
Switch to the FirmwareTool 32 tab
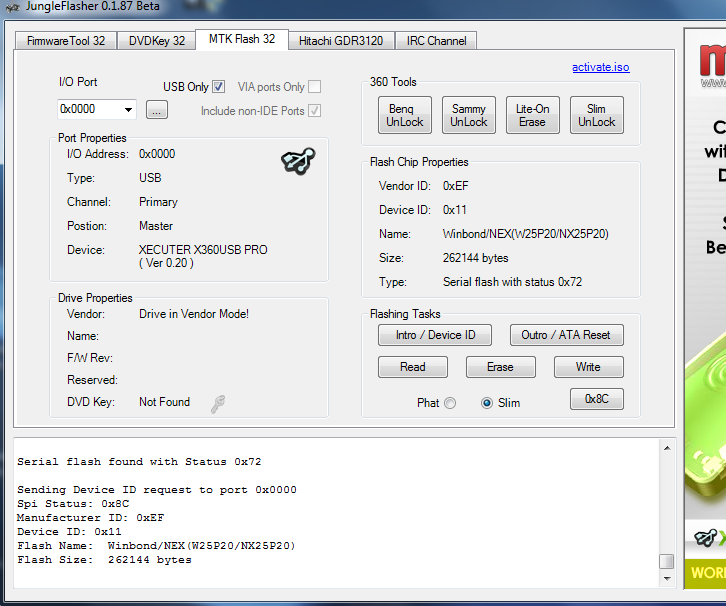pos(66,41)
